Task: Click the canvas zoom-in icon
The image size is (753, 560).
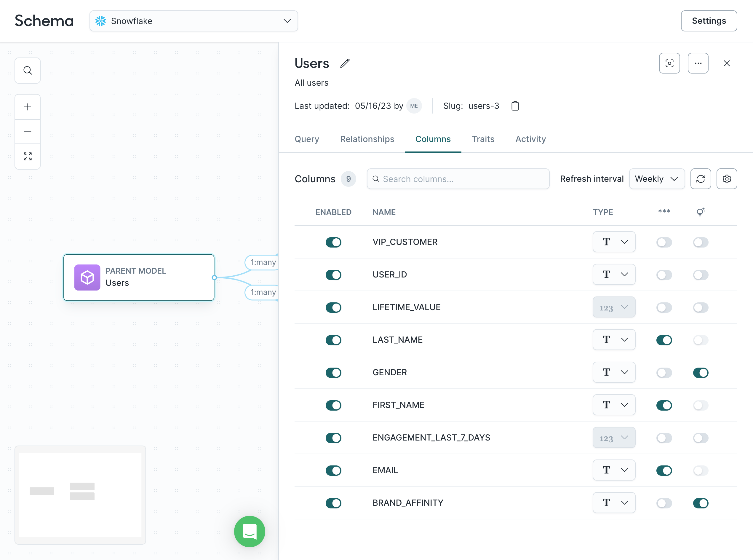Action: point(28,106)
